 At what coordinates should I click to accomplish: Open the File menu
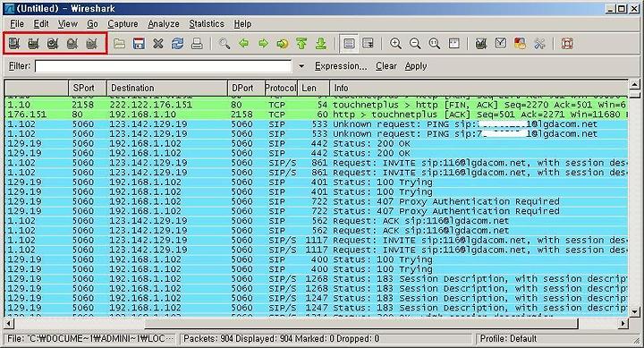point(17,24)
